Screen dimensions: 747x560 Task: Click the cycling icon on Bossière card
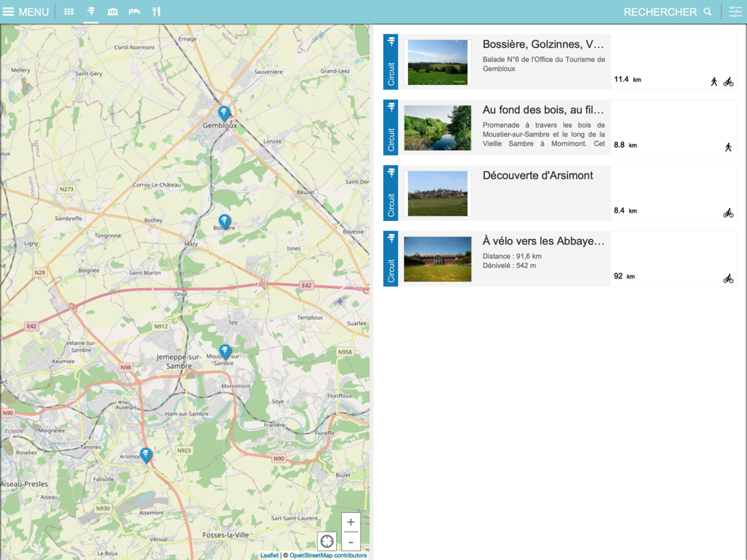[728, 82]
